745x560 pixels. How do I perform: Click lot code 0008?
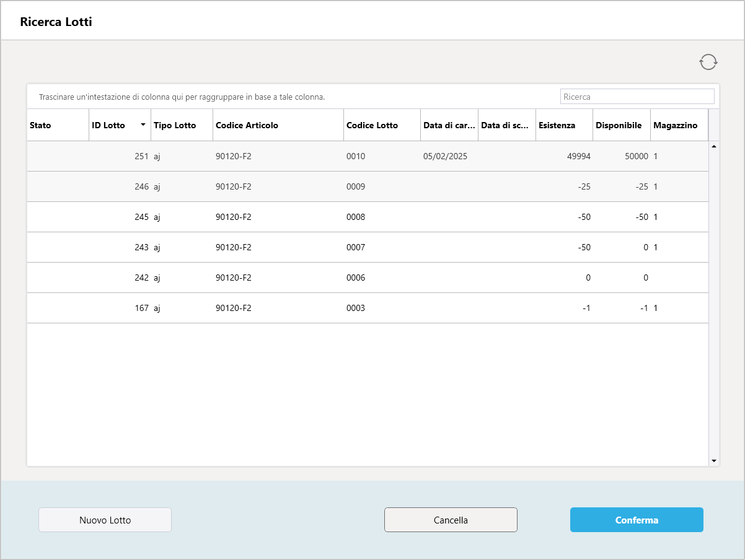pos(356,217)
